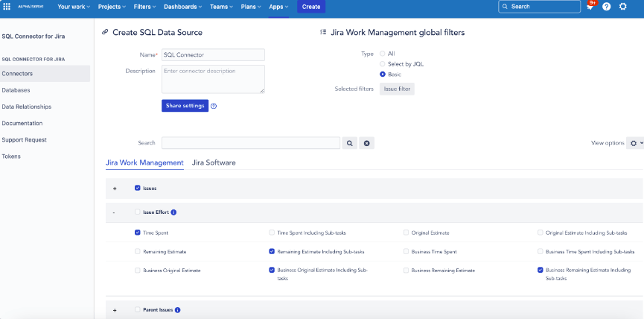Clear the field search with X button
The width and height of the screenshot is (644, 319).
click(x=367, y=143)
